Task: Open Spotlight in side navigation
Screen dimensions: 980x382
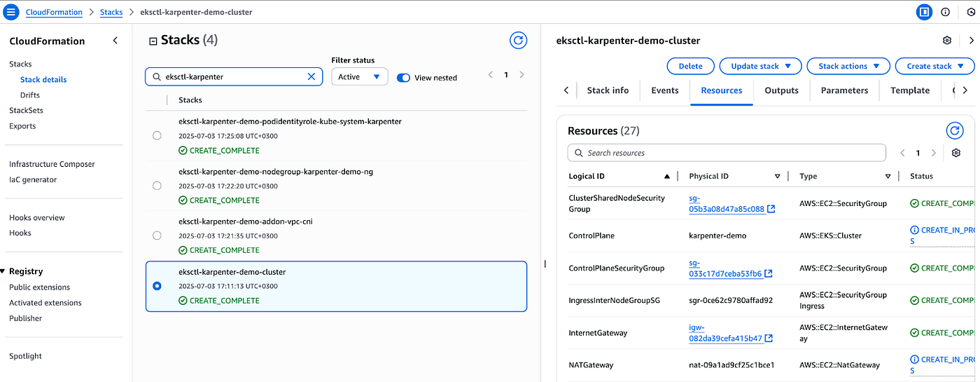Action: coord(25,356)
